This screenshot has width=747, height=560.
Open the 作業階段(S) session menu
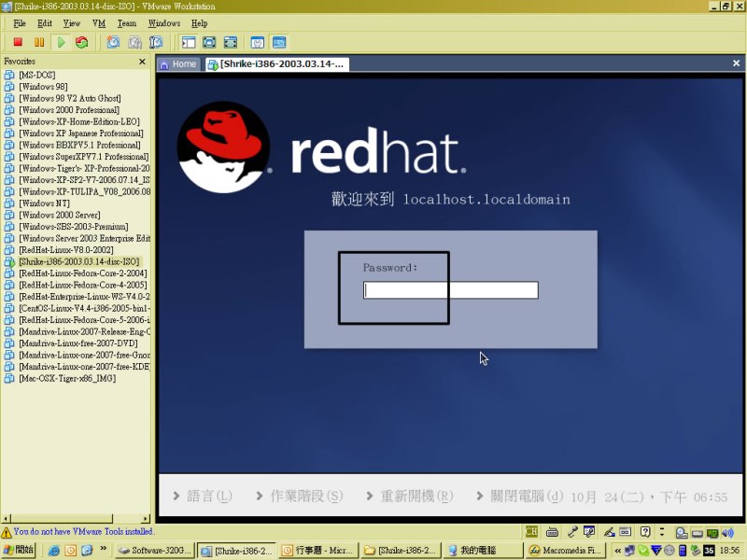pos(299,497)
